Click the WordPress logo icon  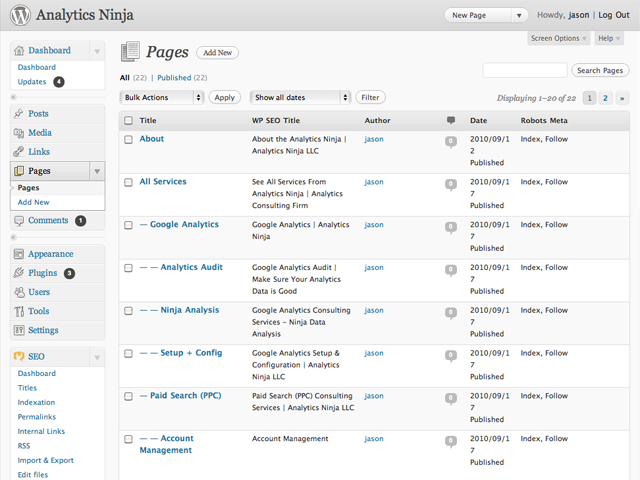18,15
